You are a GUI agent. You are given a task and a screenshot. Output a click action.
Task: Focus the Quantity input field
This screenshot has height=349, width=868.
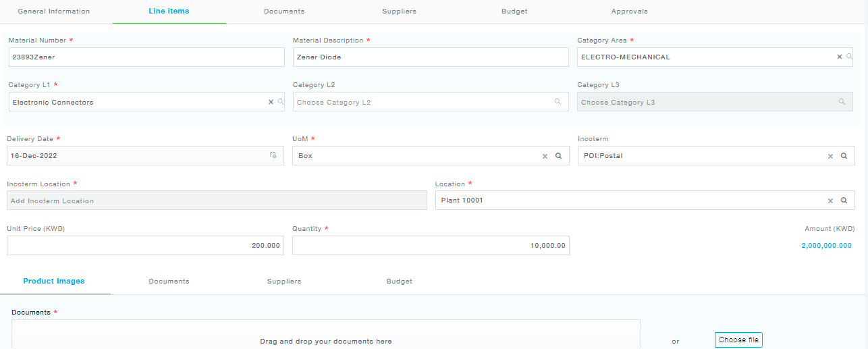tap(431, 246)
